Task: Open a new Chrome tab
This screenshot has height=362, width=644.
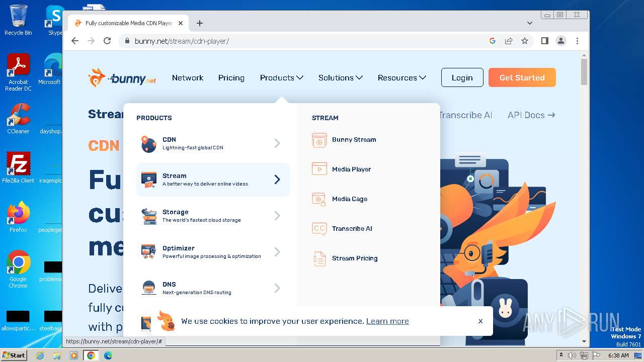Action: 200,23
